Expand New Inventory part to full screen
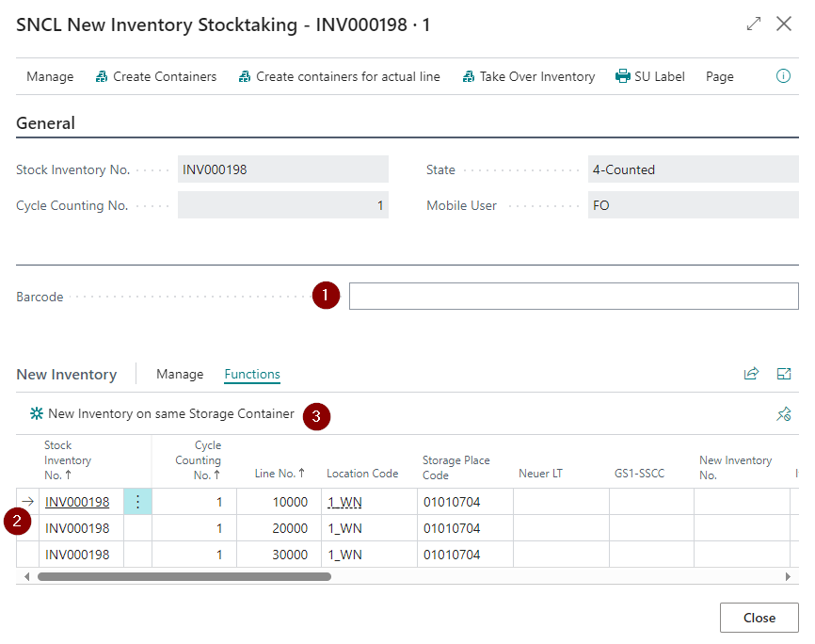This screenshot has height=644, width=815. click(x=784, y=374)
